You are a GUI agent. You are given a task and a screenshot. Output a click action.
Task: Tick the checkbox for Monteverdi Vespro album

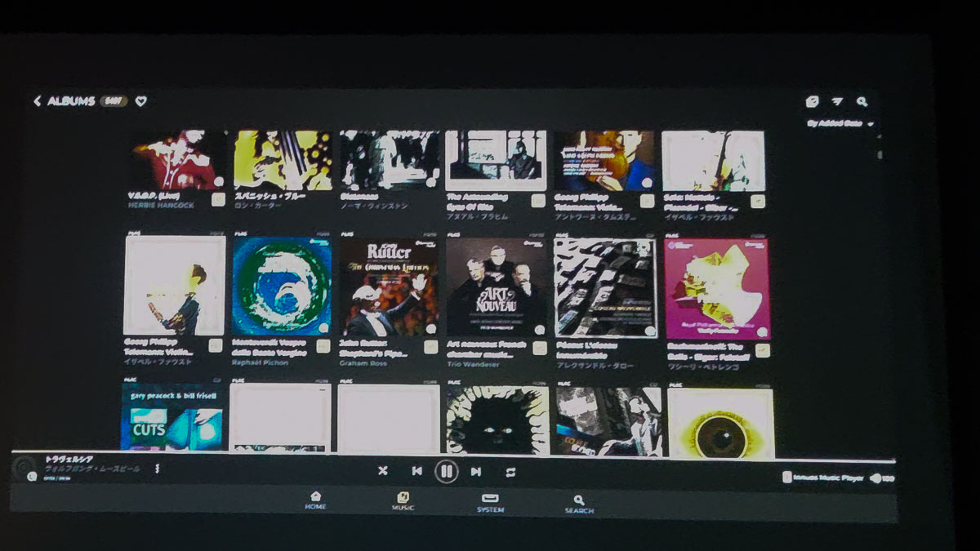pyautogui.click(x=325, y=347)
